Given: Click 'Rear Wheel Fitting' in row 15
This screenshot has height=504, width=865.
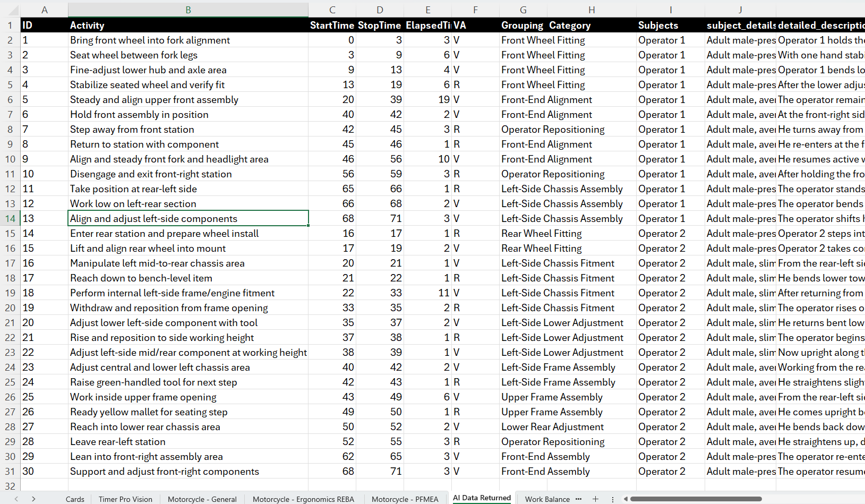Looking at the screenshot, I should 541,233.
